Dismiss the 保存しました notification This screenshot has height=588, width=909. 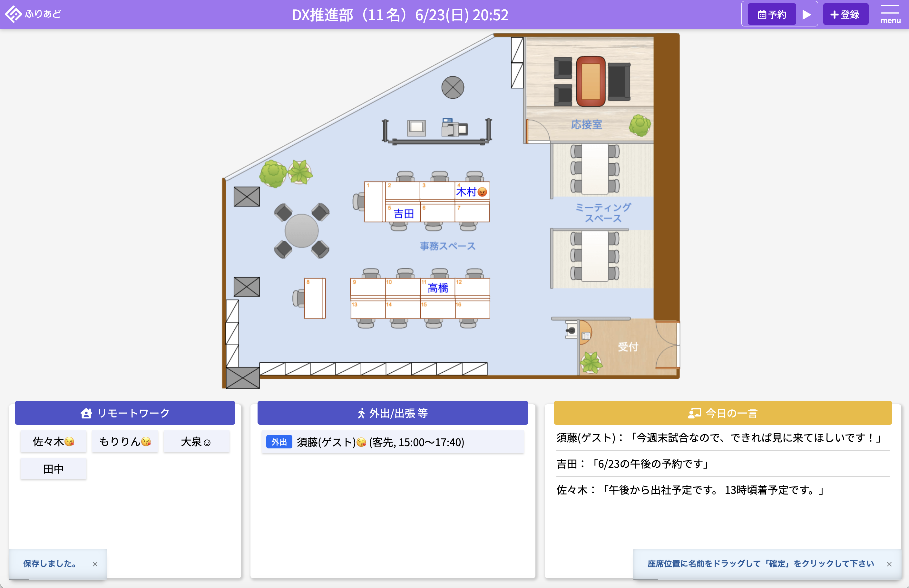[x=95, y=564]
